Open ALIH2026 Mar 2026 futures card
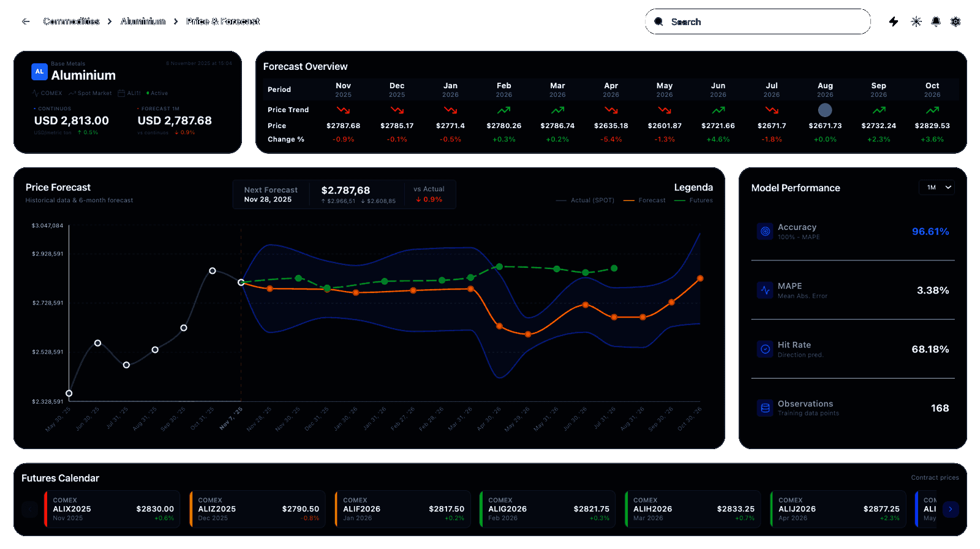This screenshot has width=980, height=549. [693, 509]
